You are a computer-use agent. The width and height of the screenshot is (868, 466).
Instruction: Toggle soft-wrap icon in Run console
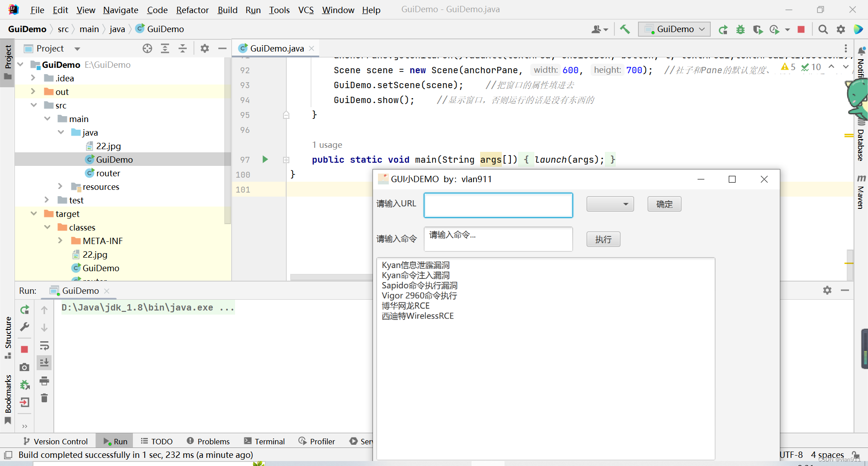click(44, 346)
